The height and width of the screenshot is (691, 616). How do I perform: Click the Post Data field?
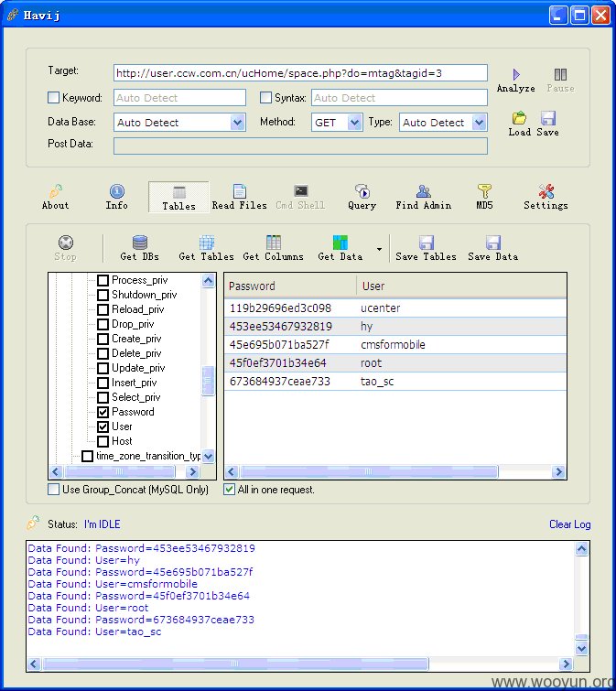click(300, 146)
